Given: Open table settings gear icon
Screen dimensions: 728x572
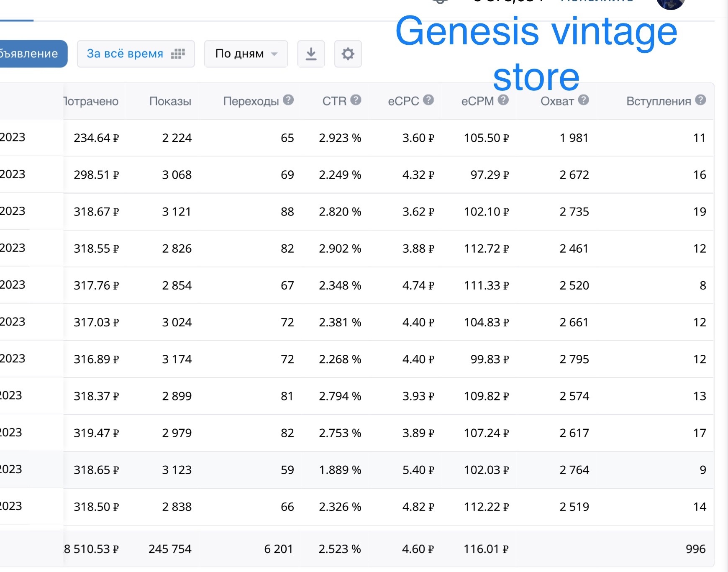Looking at the screenshot, I should 348,54.
